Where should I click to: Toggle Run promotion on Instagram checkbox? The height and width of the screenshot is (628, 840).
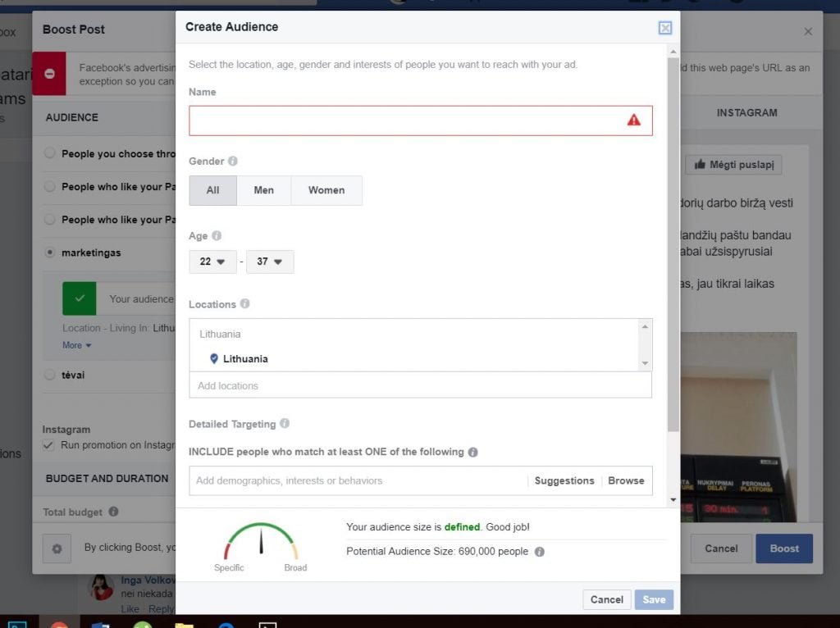48,445
